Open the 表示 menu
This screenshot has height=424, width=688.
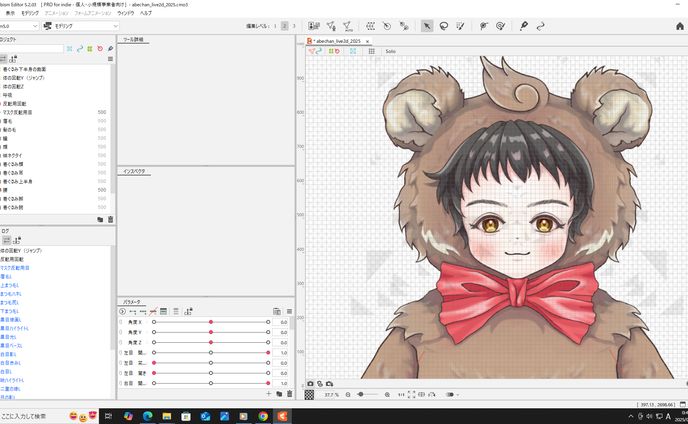pyautogui.click(x=10, y=13)
